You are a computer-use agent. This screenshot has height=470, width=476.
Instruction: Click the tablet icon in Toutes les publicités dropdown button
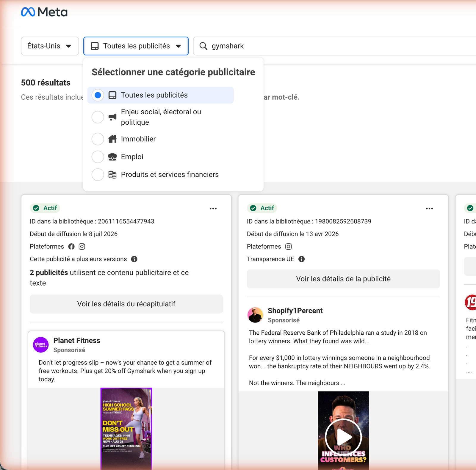click(x=95, y=46)
